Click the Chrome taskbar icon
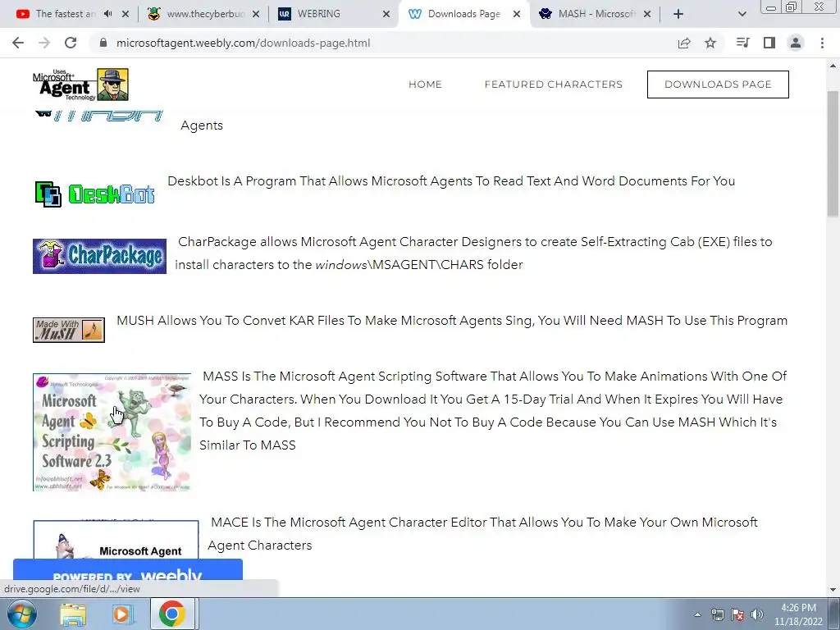Screen dimensions: 840x630 pos(171,614)
